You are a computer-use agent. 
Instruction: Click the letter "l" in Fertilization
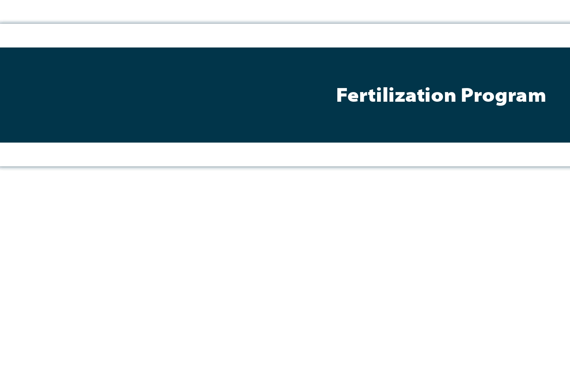pos(383,95)
